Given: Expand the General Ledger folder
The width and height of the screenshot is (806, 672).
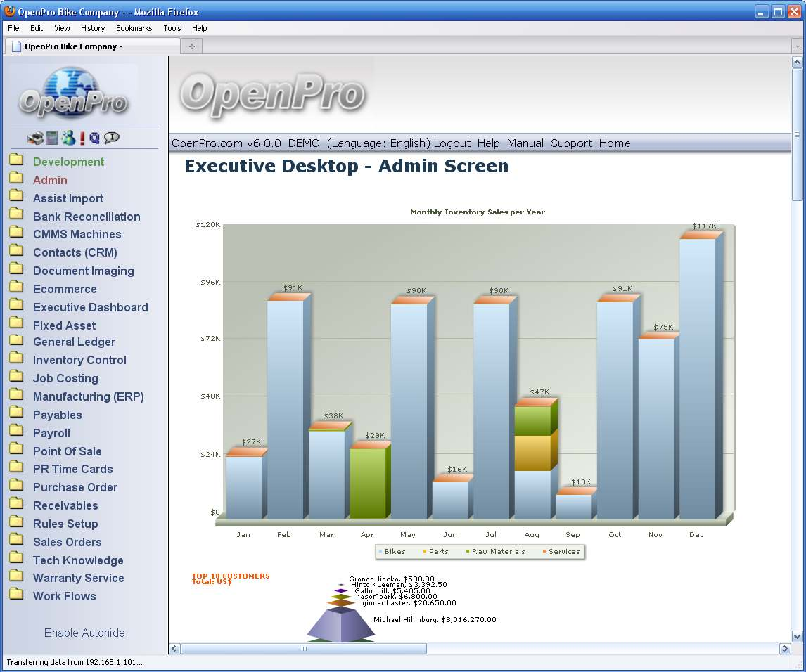Looking at the screenshot, I should click(74, 342).
